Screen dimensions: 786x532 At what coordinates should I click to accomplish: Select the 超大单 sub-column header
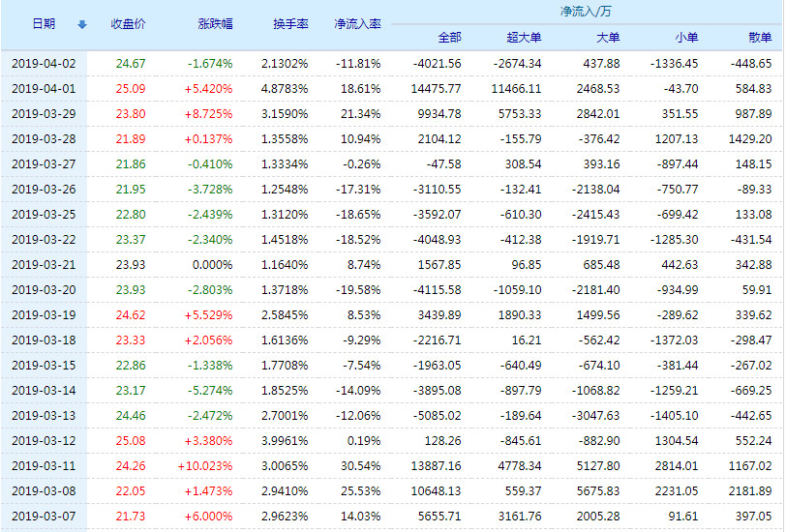point(524,38)
